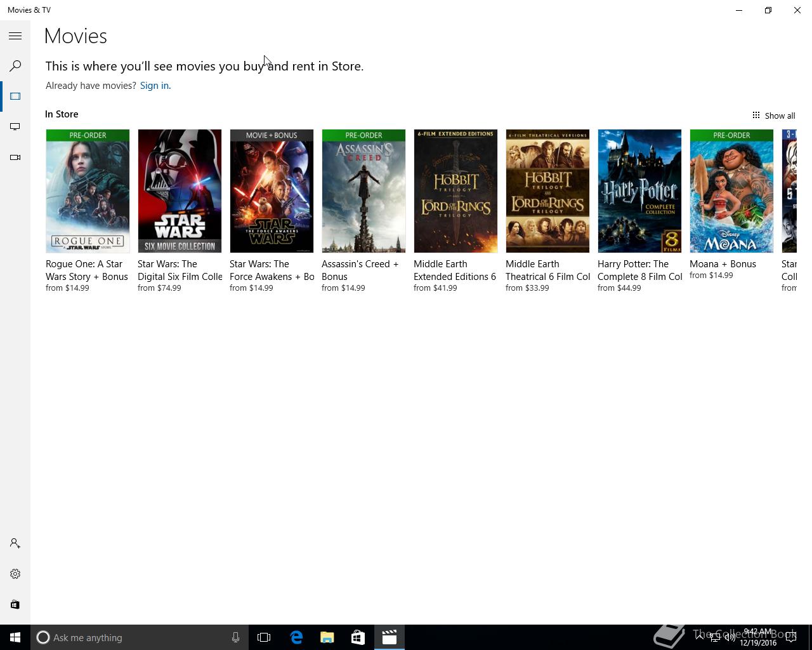Open Assassin's Creed poster

pos(363,191)
